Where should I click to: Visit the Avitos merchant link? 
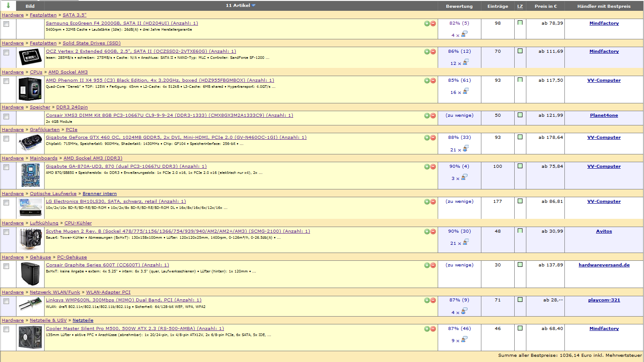point(604,231)
